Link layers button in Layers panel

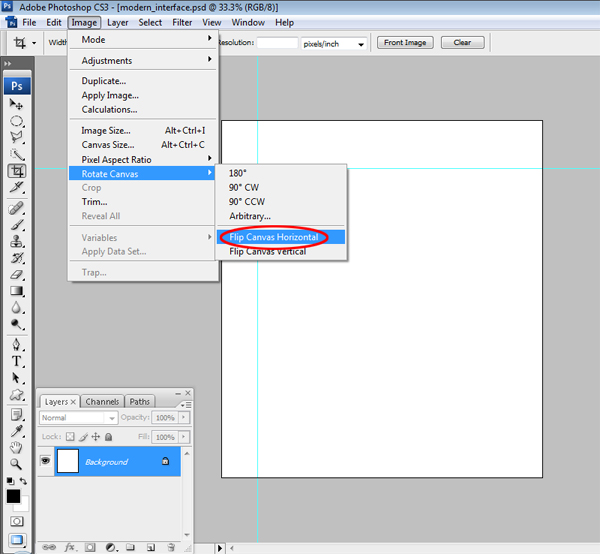[49, 547]
